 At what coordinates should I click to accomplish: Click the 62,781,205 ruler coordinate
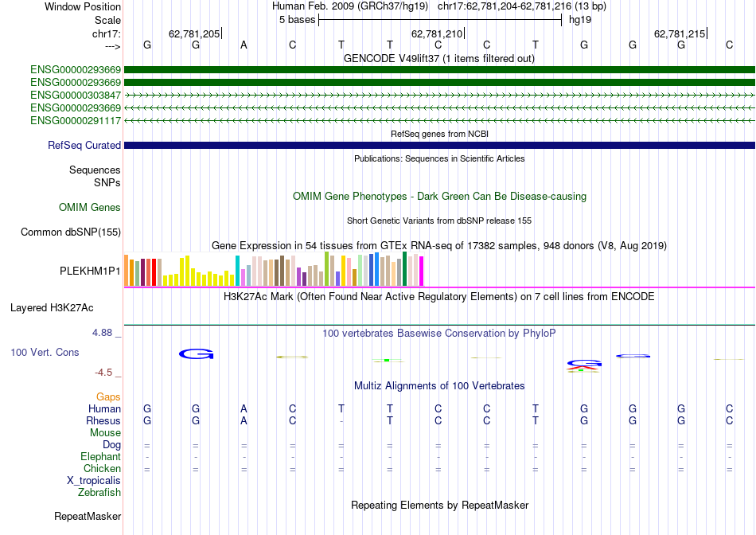click(194, 33)
